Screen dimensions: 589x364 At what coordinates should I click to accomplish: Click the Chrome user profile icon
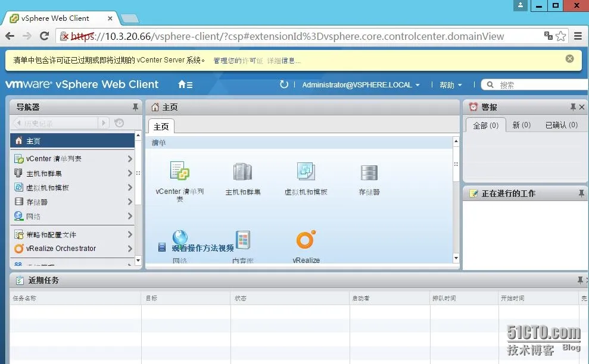click(x=521, y=5)
